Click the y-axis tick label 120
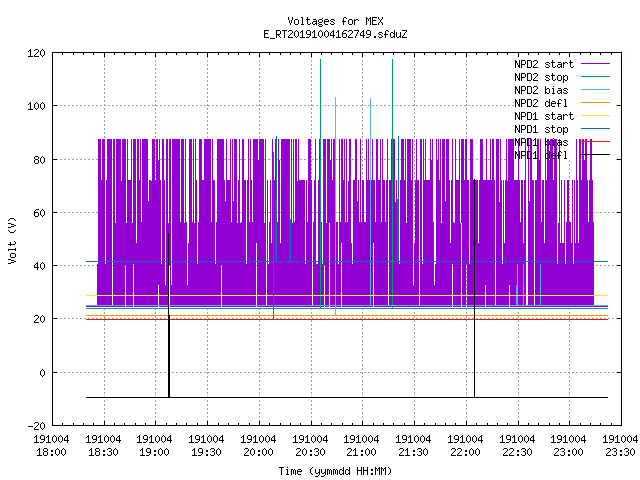 click(36, 53)
